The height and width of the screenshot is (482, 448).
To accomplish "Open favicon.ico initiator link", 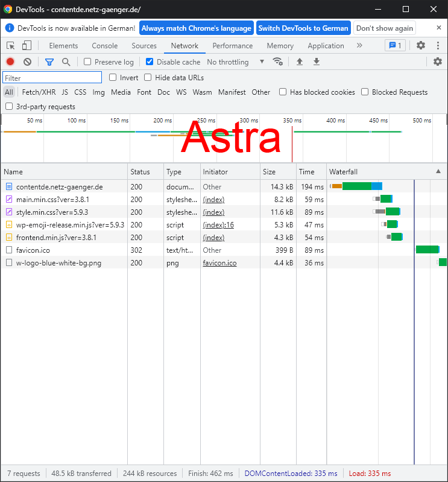I will pyautogui.click(x=219, y=263).
